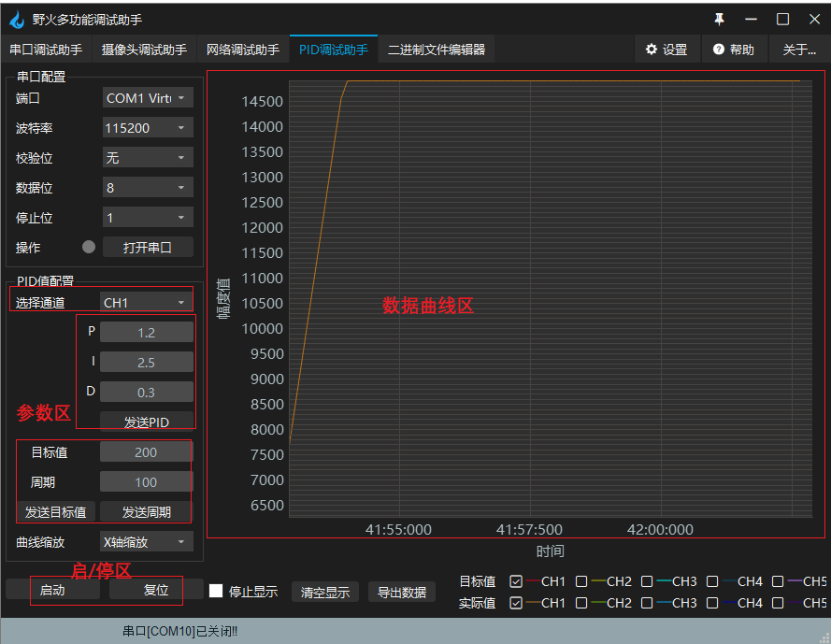Maximize the window using the square icon
Image resolution: width=831 pixels, height=644 pixels.
point(782,19)
